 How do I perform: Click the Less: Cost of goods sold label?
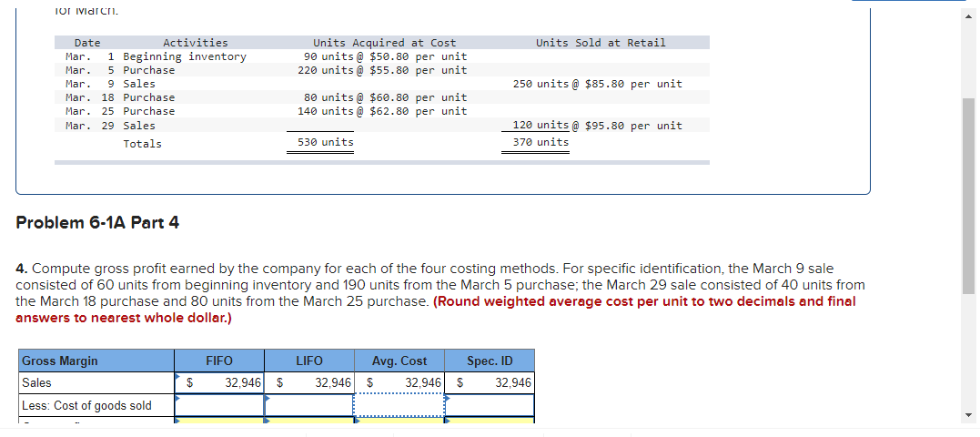(86, 405)
